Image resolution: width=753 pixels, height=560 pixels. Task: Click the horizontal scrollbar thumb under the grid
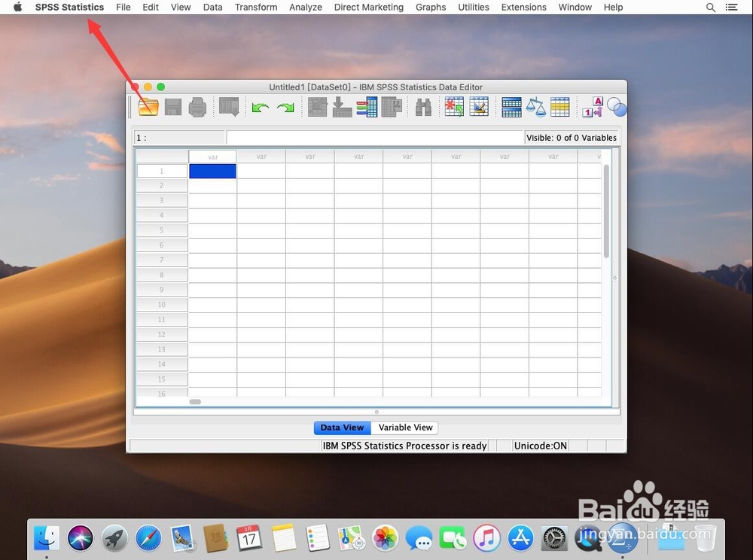(x=195, y=402)
